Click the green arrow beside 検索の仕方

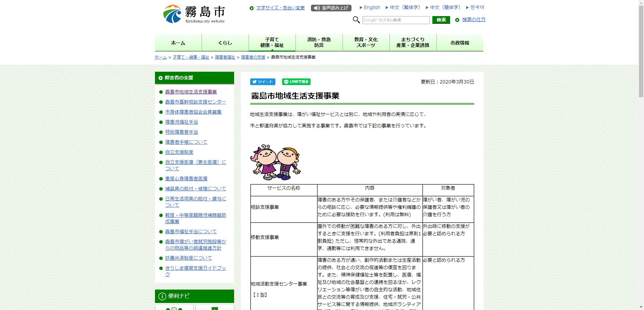(x=457, y=20)
